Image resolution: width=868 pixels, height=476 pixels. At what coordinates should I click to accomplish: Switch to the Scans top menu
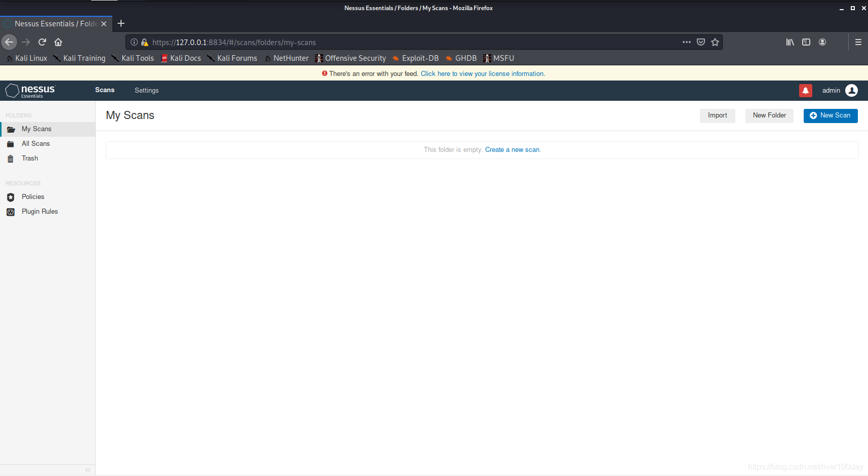click(105, 90)
